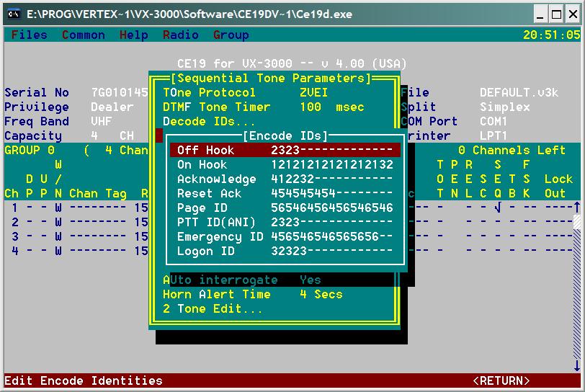Click the 0 Channels Left label
The image size is (585, 392).
pos(512,150)
